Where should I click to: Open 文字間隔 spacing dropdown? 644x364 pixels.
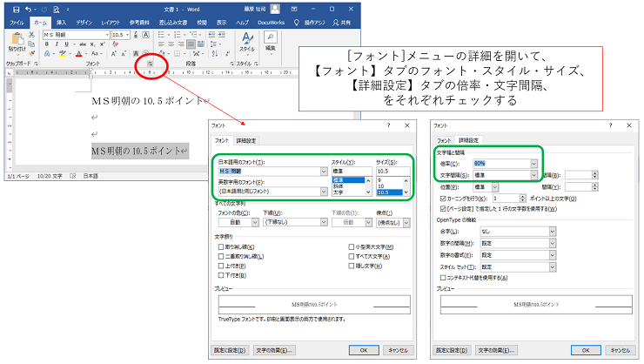(x=533, y=175)
